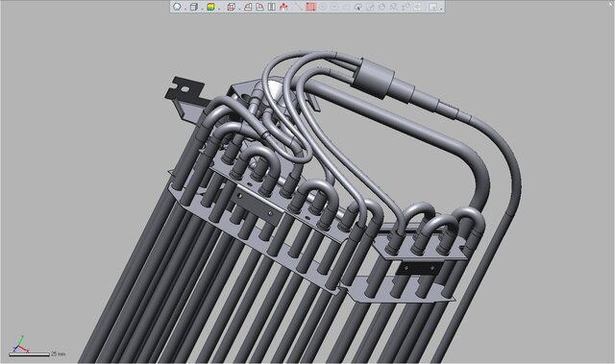Open dropdown arrow beside rainbow-colored icon
615x364 pixels.
pyautogui.click(x=219, y=9)
